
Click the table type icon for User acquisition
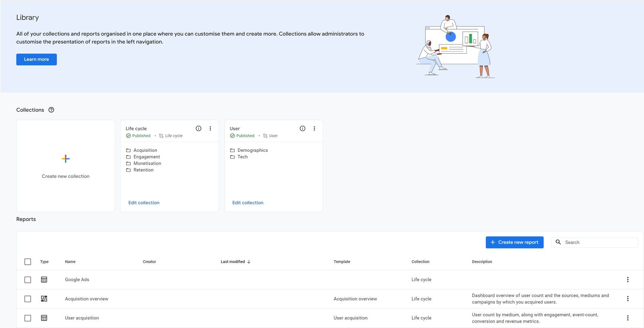(x=44, y=318)
